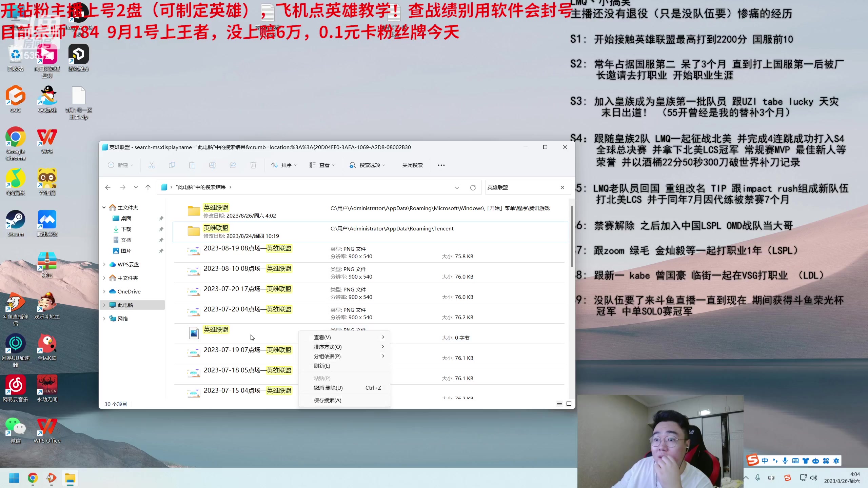Click the Paste icon in Explorer toolbar
Screen dimensions: 868x488
(x=192, y=165)
